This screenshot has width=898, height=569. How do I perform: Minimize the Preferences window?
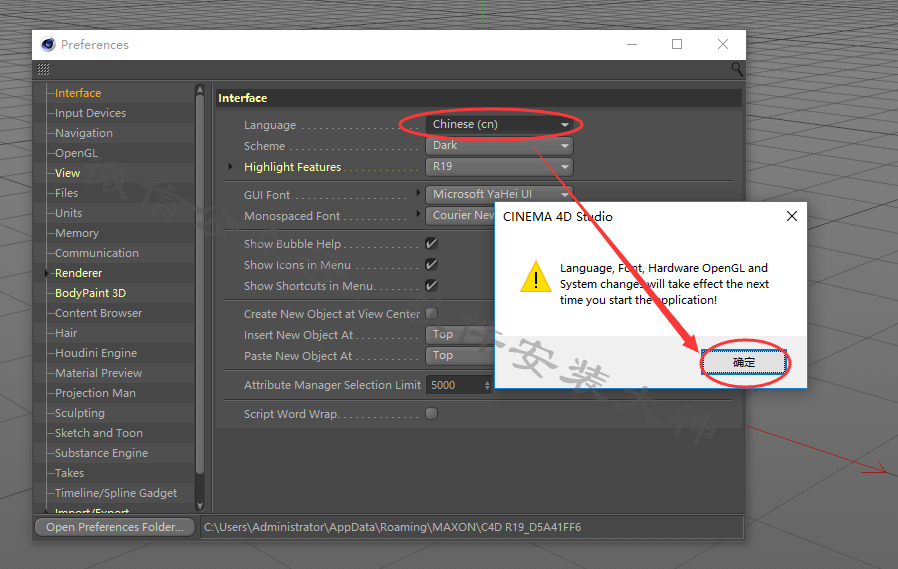click(632, 44)
